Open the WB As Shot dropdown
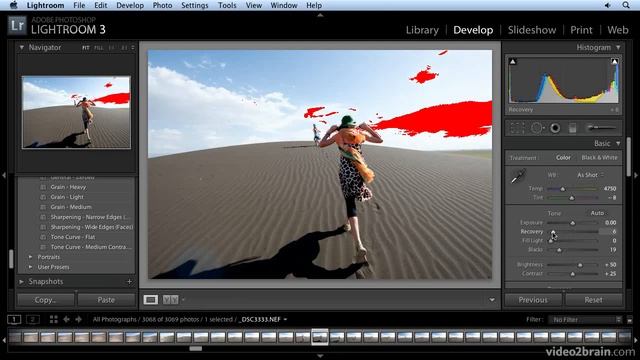The image size is (640, 360). (x=591, y=175)
